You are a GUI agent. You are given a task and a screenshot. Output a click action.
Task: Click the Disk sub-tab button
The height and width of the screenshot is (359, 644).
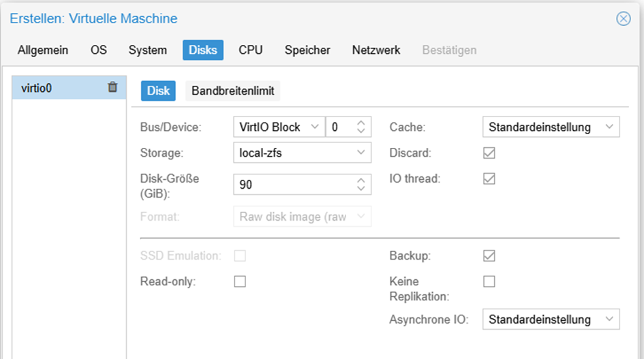(158, 91)
